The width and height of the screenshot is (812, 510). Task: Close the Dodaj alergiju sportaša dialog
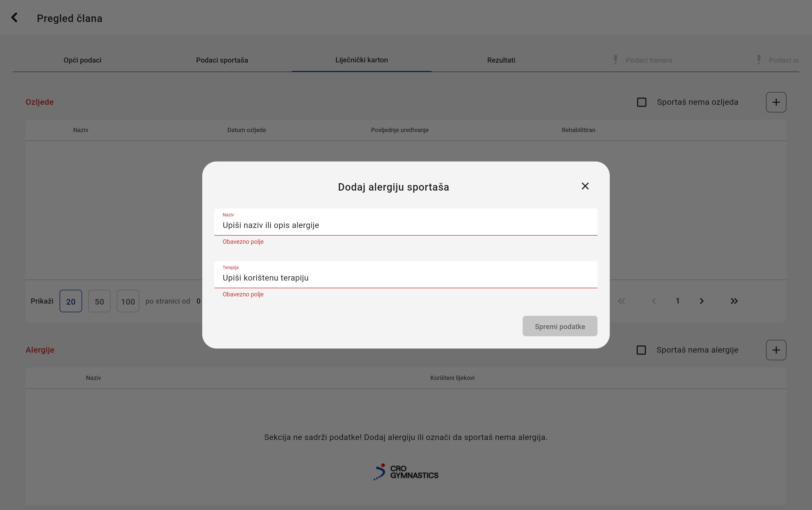585,186
